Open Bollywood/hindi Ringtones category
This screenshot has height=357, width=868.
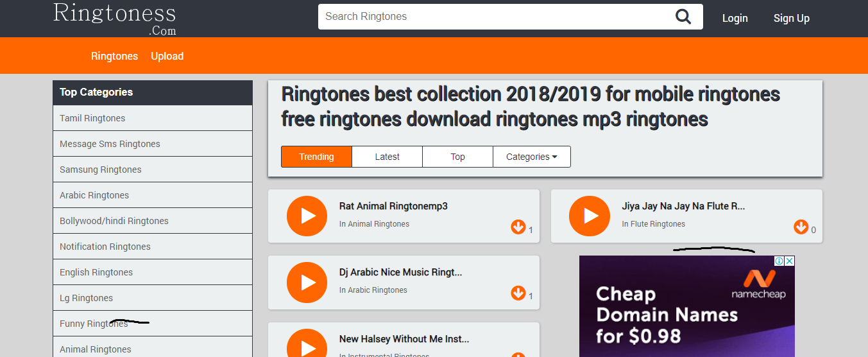pos(153,221)
